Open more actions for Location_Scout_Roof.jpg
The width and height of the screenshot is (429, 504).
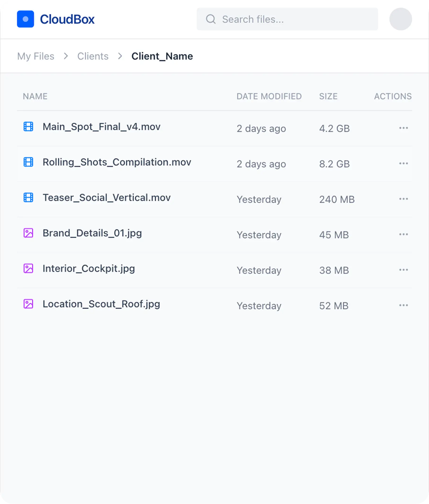coord(403,305)
